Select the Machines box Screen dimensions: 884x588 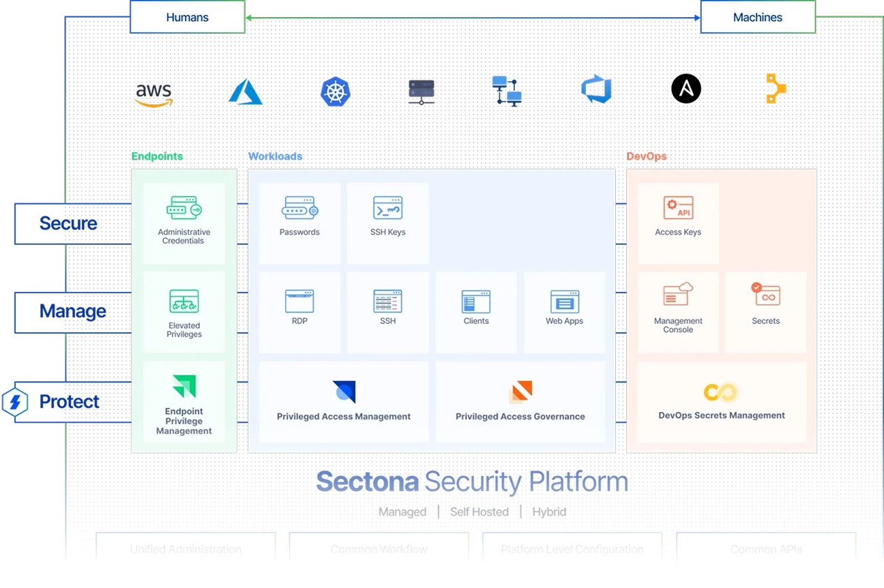758,17
